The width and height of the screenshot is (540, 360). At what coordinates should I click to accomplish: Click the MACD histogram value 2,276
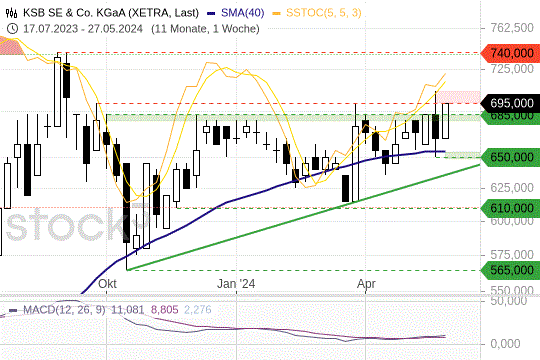pos(197,310)
